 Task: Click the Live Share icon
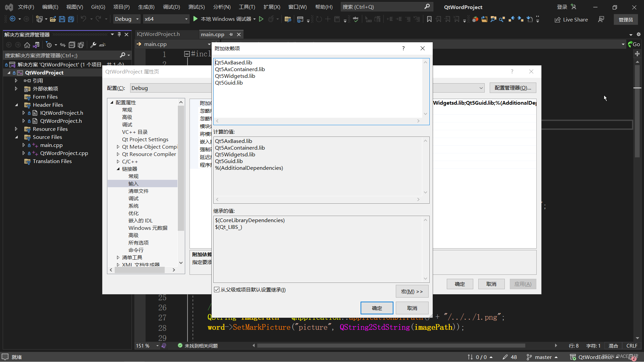point(571,19)
